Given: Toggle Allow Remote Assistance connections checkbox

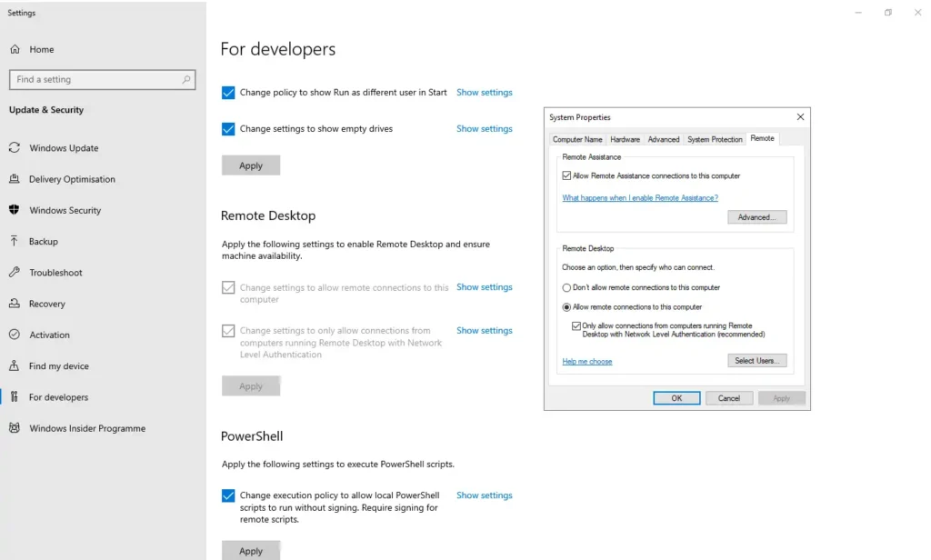Looking at the screenshot, I should point(566,175).
